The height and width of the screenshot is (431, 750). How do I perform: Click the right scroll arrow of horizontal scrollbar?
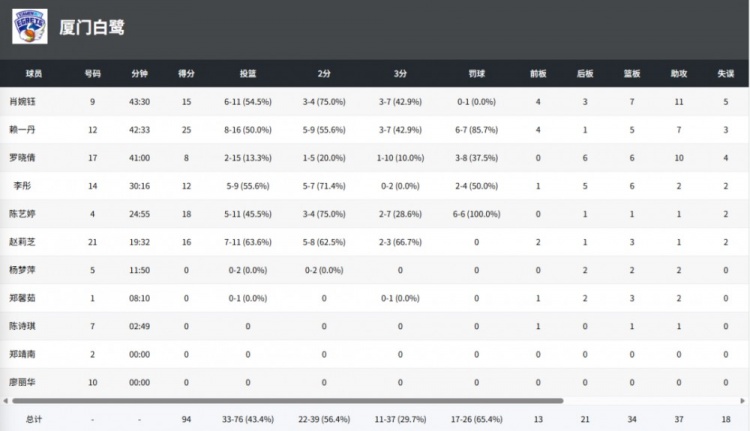[x=743, y=401]
